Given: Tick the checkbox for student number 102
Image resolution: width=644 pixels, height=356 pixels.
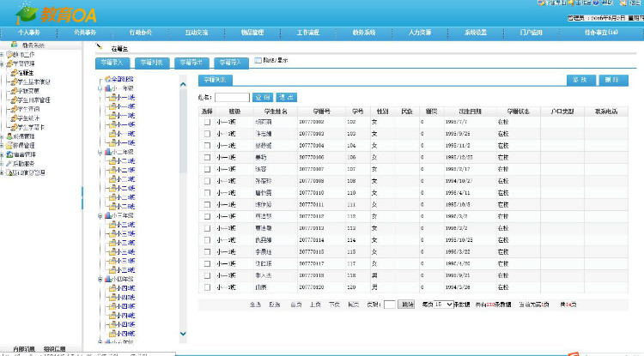Looking at the screenshot, I should point(206,122).
